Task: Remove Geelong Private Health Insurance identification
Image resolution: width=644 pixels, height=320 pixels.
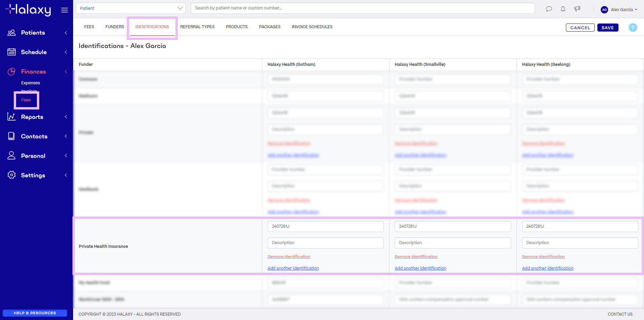Action: [543, 257]
